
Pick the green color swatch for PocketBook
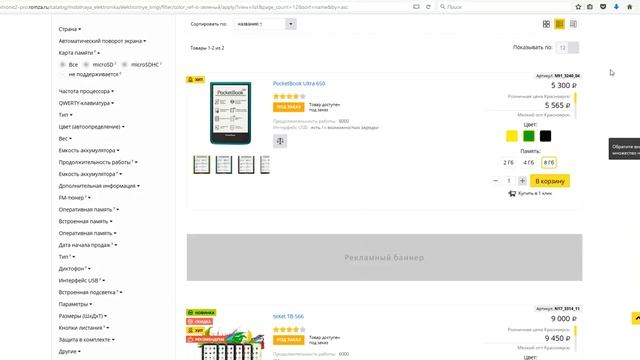coord(529,136)
